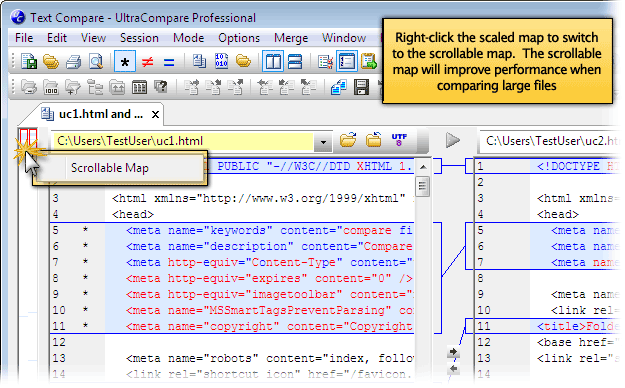Click the clipboard export icon
Image resolution: width=625 pixels, height=388 pixels.
[x=369, y=61]
